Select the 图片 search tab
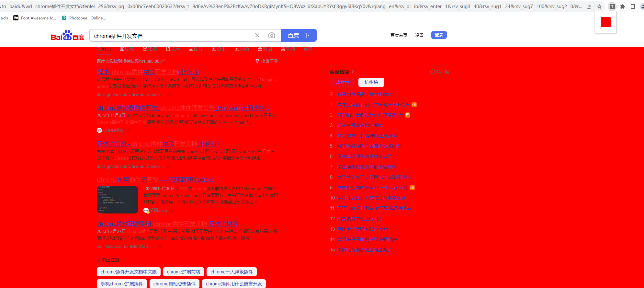Image resolution: width=644 pixels, height=288 pixels. tap(196, 49)
